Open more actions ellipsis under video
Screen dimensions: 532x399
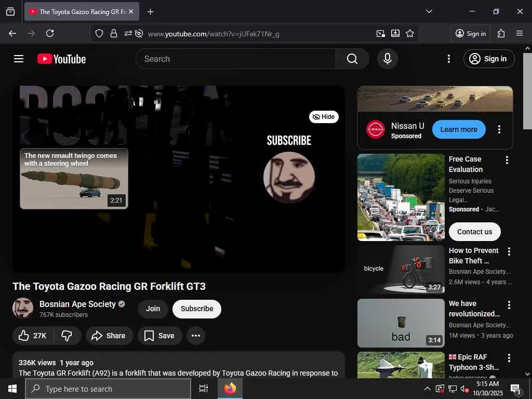point(196,336)
